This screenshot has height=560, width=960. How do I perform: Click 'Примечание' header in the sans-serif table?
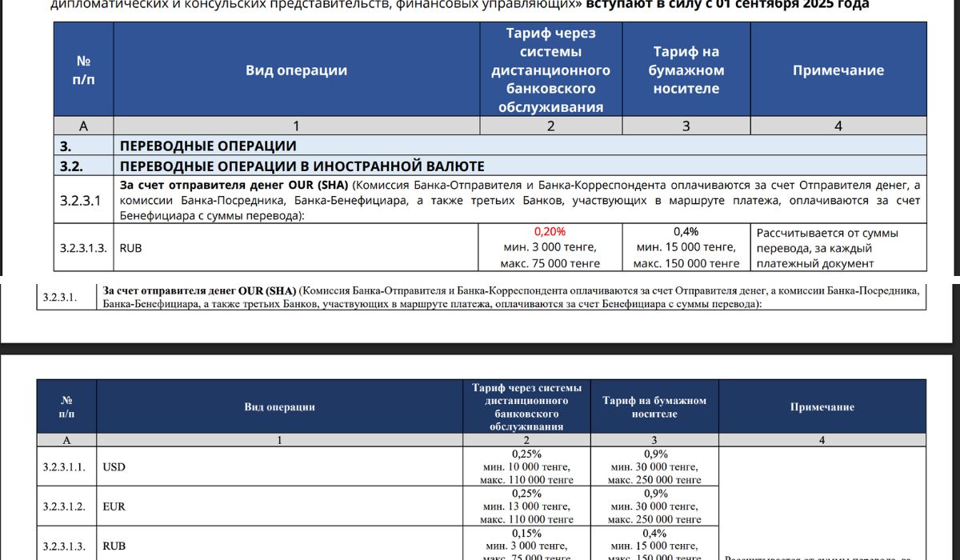pos(838,70)
